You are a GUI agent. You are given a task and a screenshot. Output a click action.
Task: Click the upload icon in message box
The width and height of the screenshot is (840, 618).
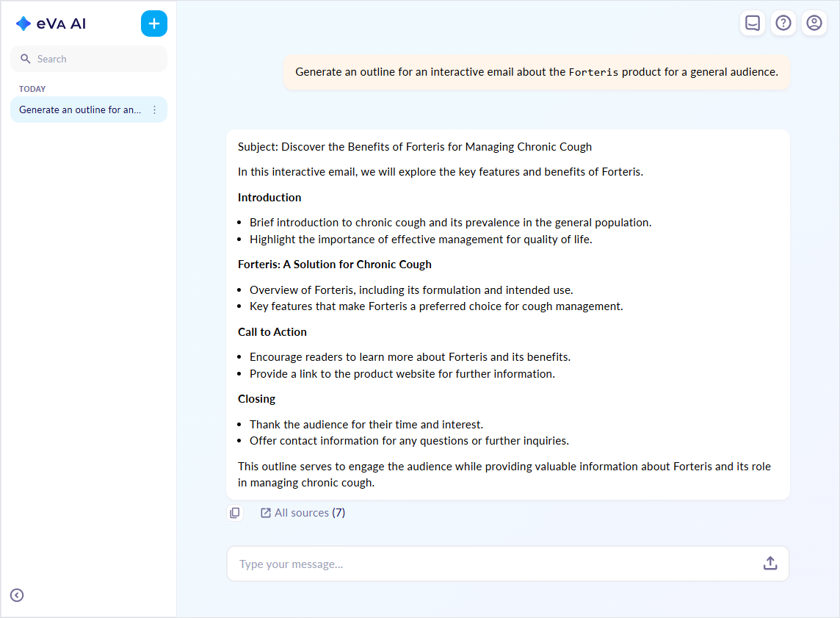(770, 564)
